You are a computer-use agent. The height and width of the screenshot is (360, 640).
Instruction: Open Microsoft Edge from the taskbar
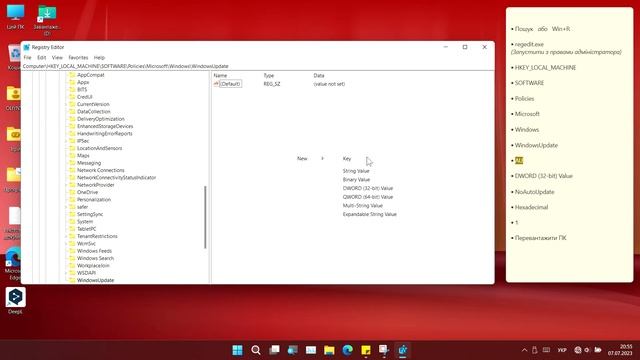click(x=347, y=350)
